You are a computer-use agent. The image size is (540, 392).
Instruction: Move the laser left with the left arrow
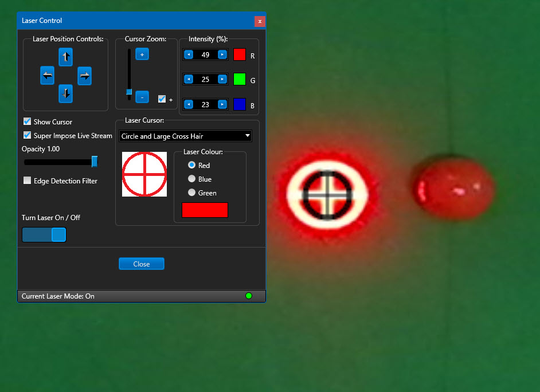(x=47, y=76)
